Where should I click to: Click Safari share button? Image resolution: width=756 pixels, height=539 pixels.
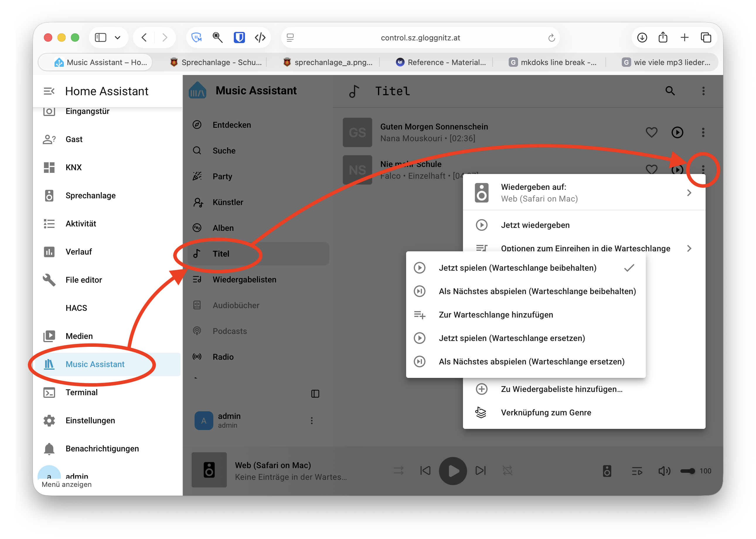[663, 37]
